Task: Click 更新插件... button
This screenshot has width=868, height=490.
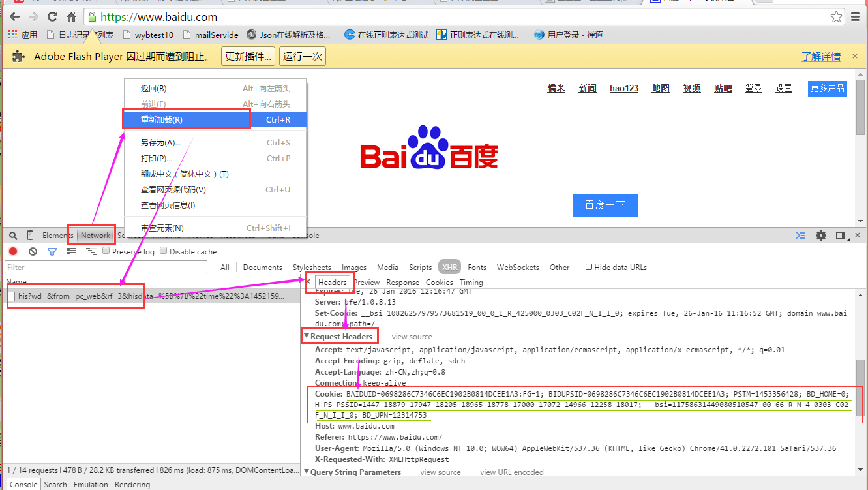Action: pos(248,56)
